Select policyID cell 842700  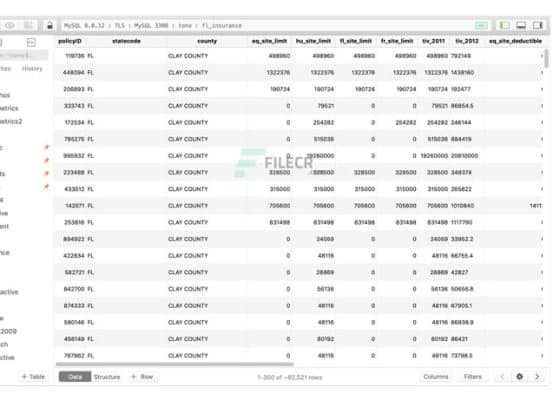(x=74, y=289)
